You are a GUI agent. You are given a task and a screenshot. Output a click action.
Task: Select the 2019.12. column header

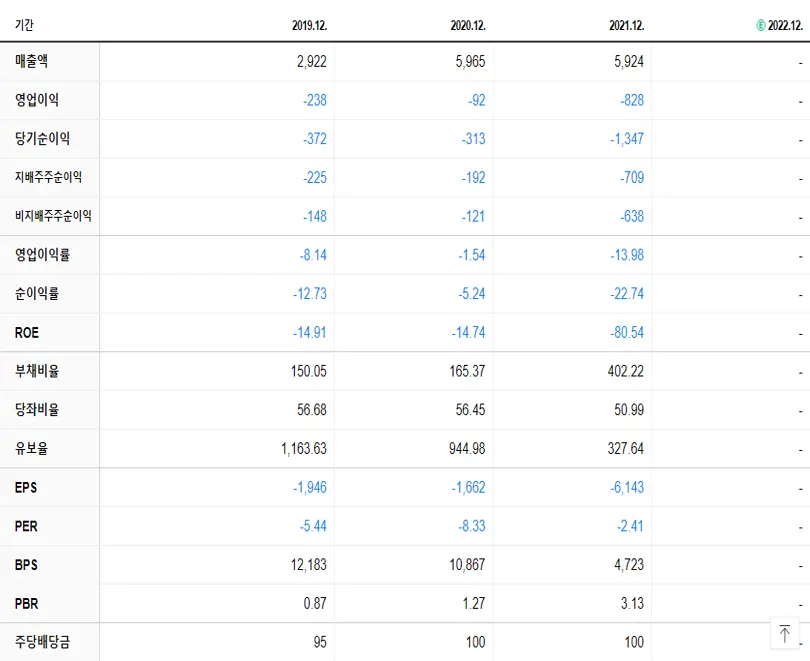coord(309,25)
